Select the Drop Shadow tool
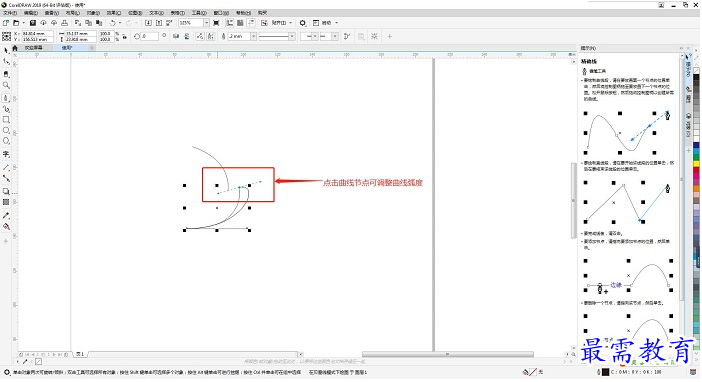This screenshot has height=382, width=702. (x=6, y=192)
